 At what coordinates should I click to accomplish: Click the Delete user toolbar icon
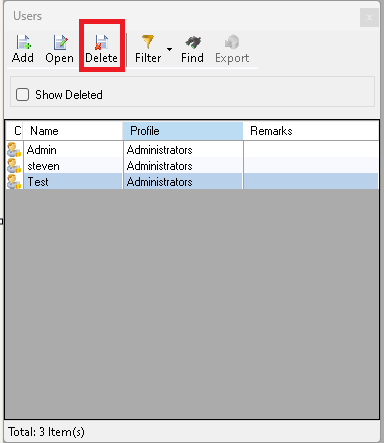pos(101,43)
